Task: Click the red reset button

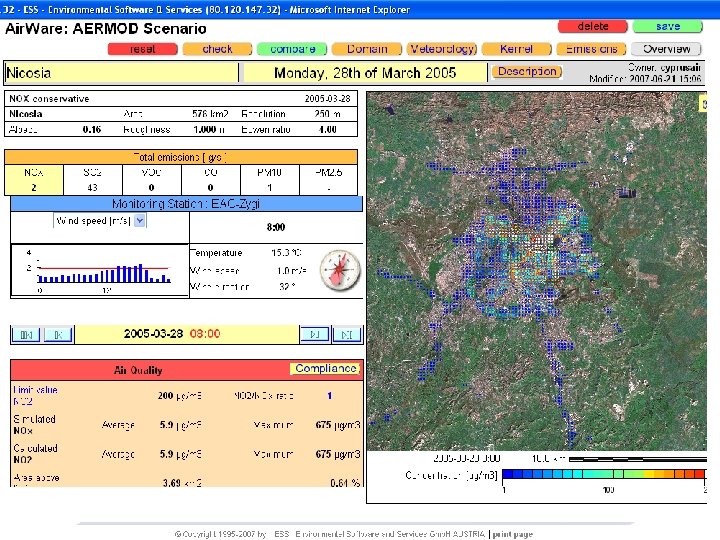Action: tap(142, 49)
